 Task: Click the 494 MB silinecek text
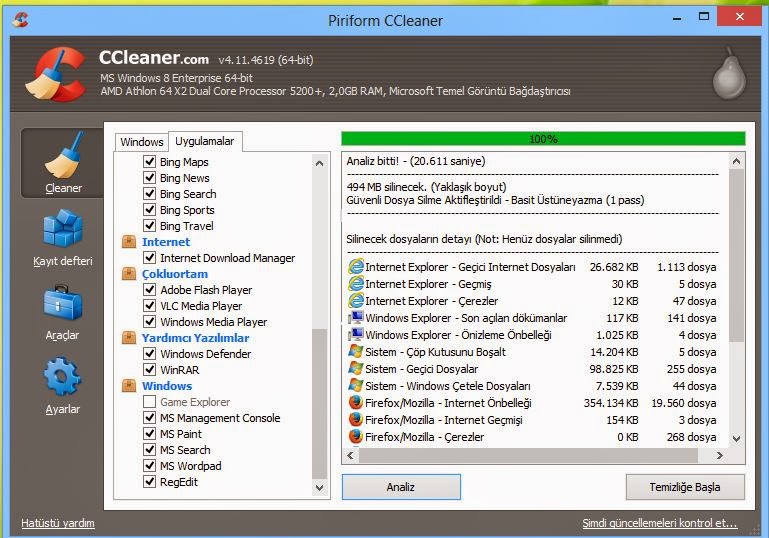point(426,187)
